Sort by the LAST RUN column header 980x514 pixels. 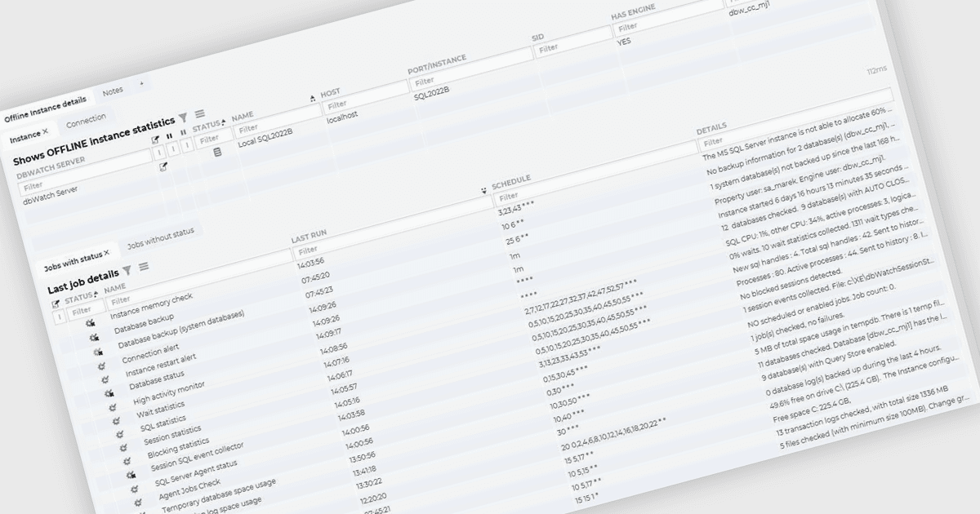310,236
